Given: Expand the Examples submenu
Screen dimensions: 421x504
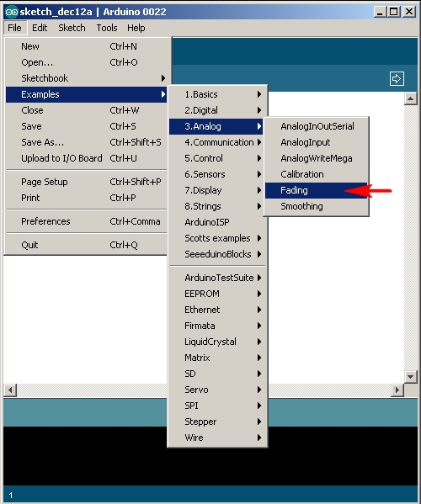Looking at the screenshot, I should pos(86,94).
